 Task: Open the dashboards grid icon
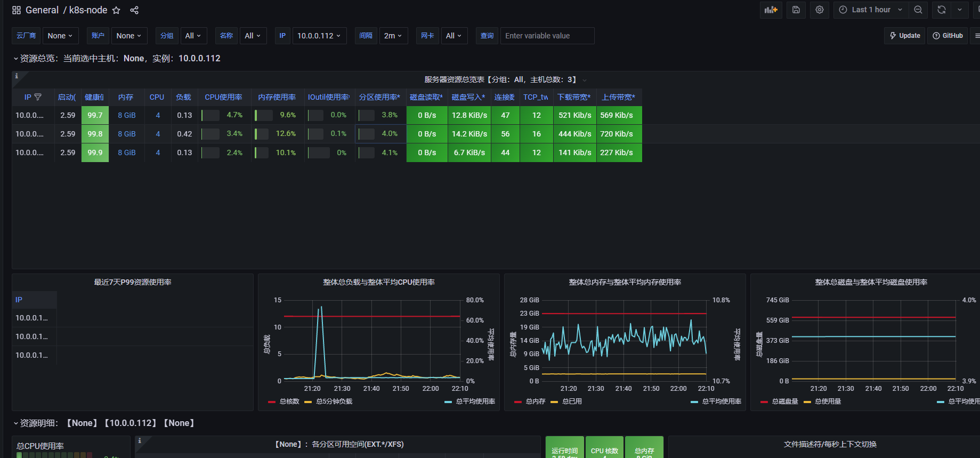[17, 10]
